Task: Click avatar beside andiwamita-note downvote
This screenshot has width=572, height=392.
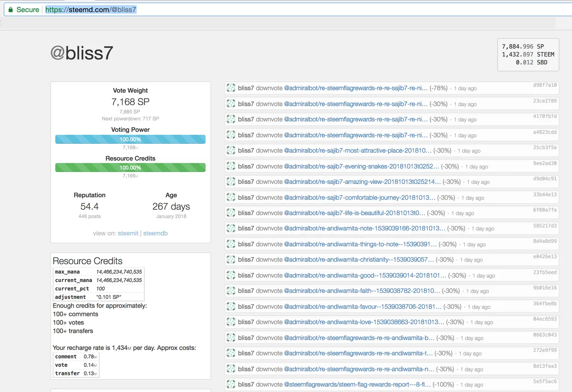Action: pyautogui.click(x=231, y=228)
